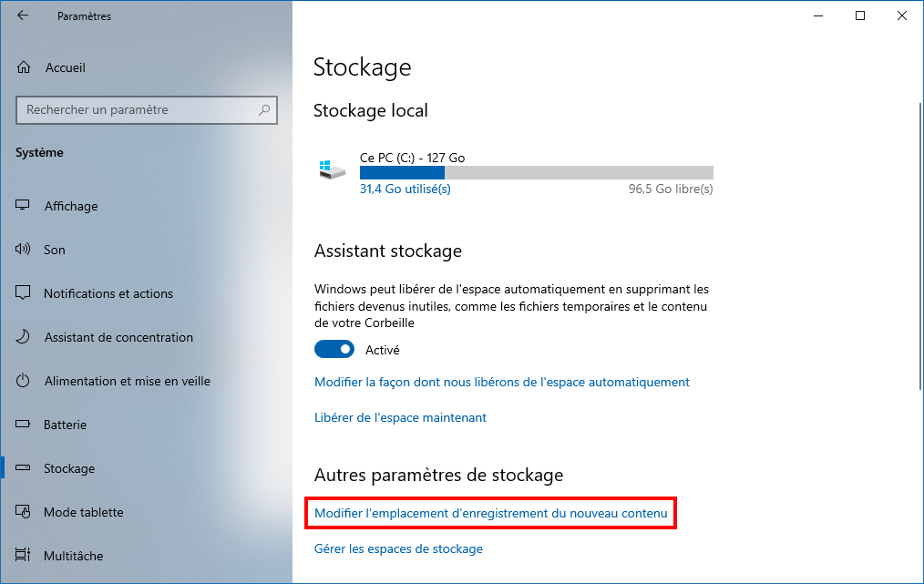The height and width of the screenshot is (584, 924).
Task: Click the Assistant de concentration moon icon
Action: click(23, 336)
